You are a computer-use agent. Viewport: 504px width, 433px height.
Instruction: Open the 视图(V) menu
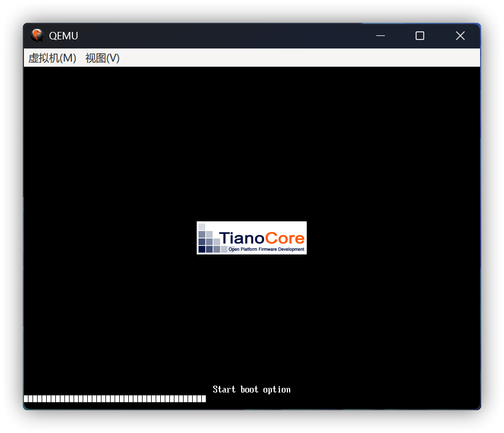102,58
